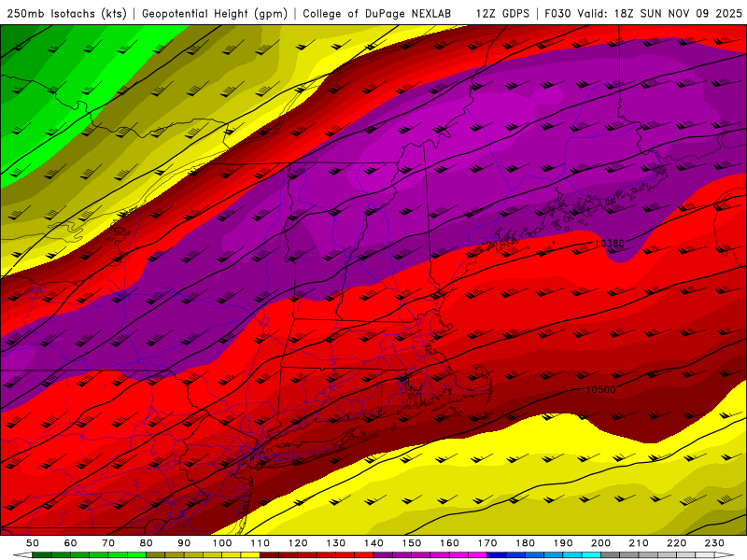Select the dark maroon swatch just after 110
The height and width of the screenshot is (560, 747).
[269, 555]
